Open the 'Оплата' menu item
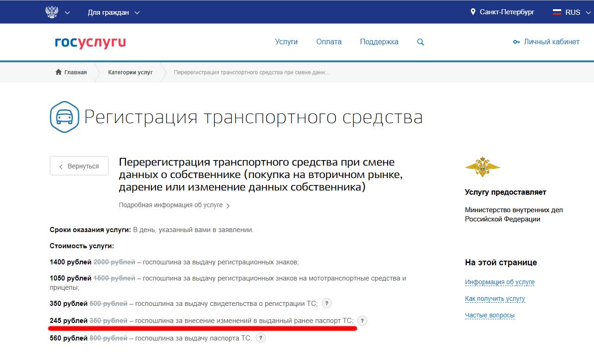Screen dimensions: 594x364 329,42
